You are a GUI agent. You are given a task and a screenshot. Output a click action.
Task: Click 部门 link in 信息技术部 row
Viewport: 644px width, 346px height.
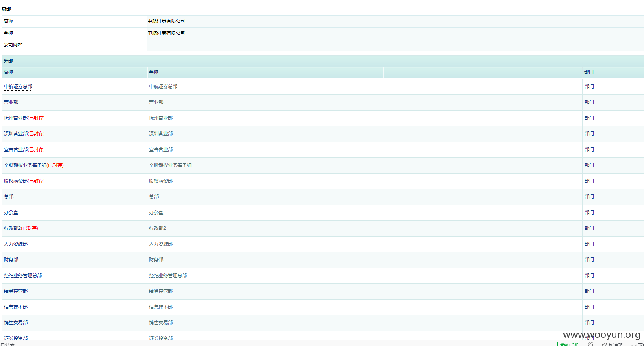pos(589,307)
